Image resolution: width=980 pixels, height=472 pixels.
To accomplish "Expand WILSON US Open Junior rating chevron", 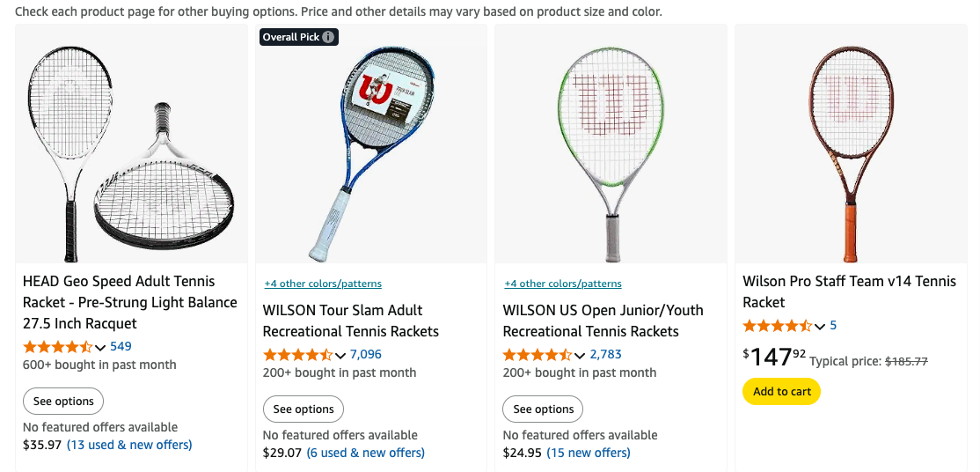I will 580,356.
